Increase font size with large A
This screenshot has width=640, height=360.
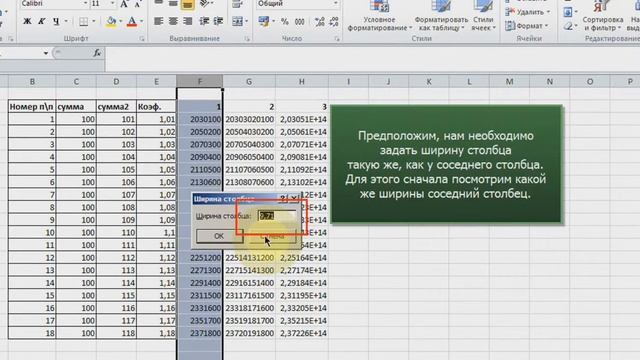[124, 4]
